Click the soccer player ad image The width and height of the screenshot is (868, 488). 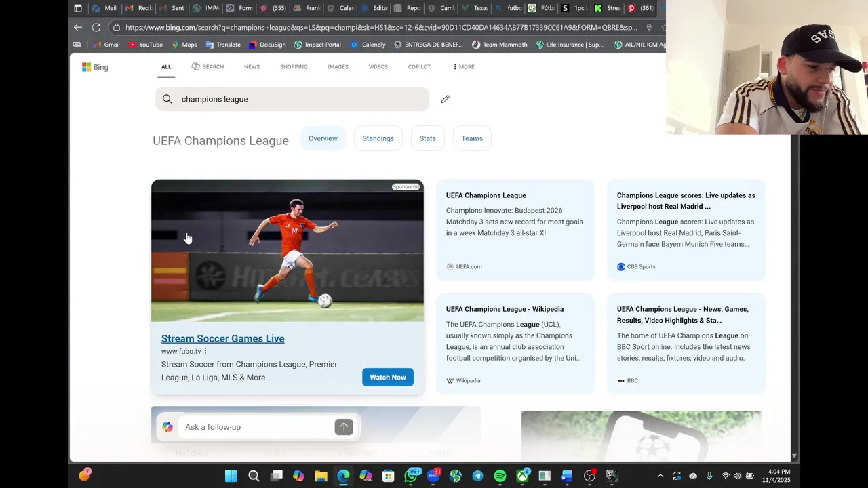(x=288, y=251)
